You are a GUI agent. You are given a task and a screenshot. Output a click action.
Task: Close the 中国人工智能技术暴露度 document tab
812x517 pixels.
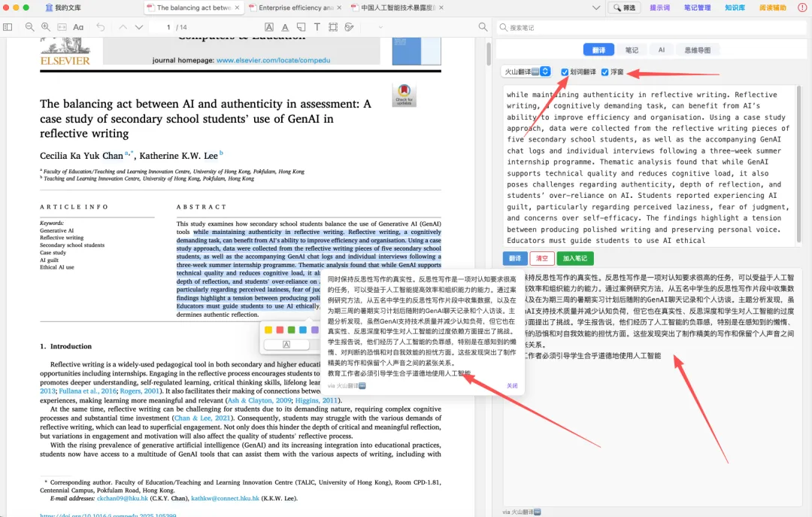click(x=441, y=8)
